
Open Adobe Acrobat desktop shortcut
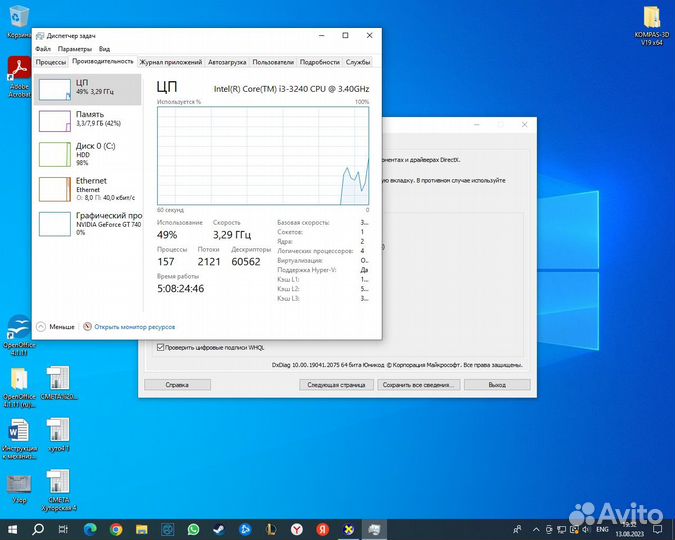coord(19,77)
